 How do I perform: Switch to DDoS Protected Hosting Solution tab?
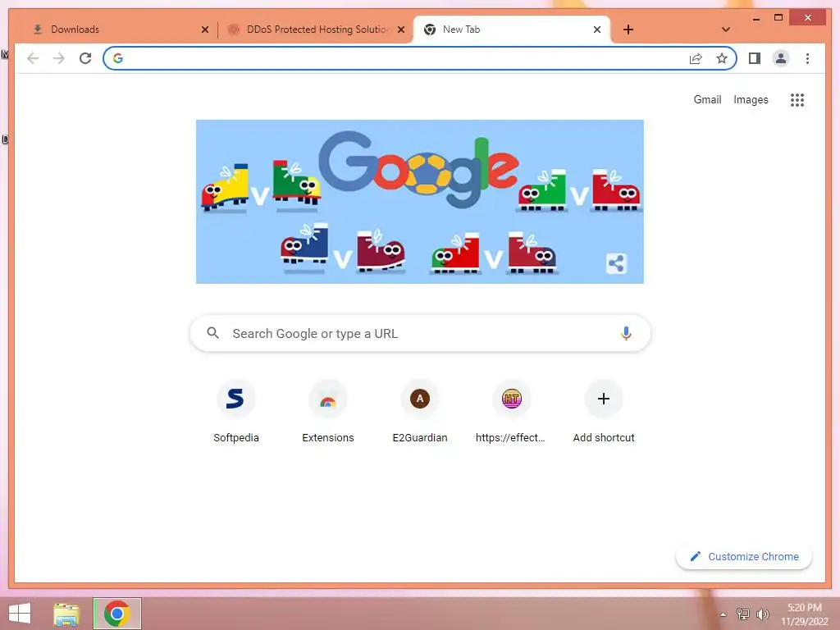tap(315, 30)
